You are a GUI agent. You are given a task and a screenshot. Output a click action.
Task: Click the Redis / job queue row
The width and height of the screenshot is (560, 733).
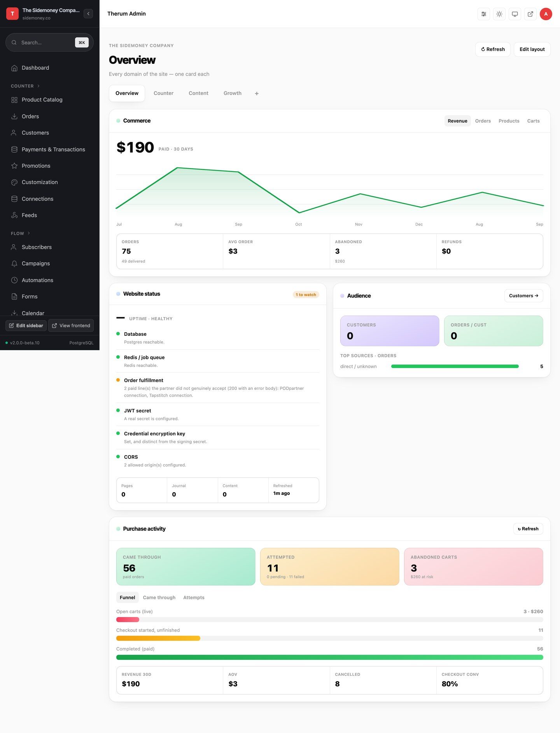coord(218,361)
